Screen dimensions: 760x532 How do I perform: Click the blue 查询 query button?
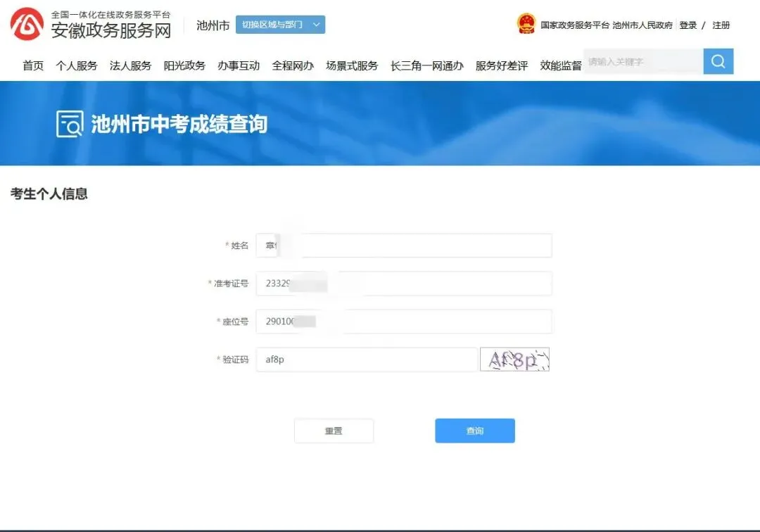475,431
